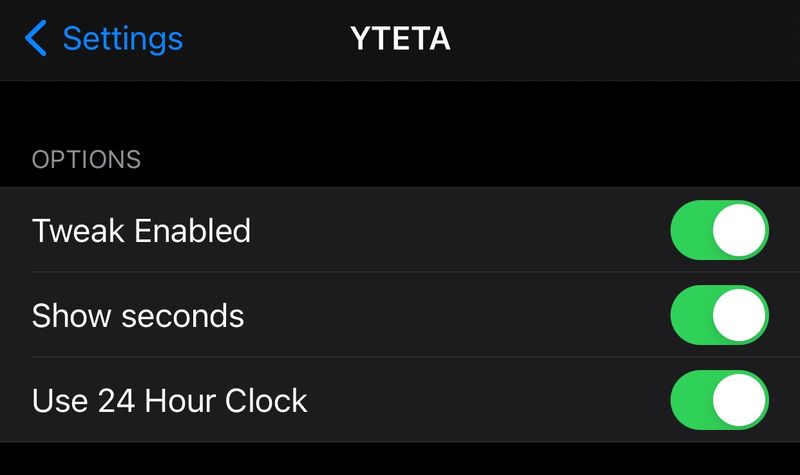Tap the white knob of 24 Hour Clock switch
The width and height of the screenshot is (800, 475).
[739, 400]
